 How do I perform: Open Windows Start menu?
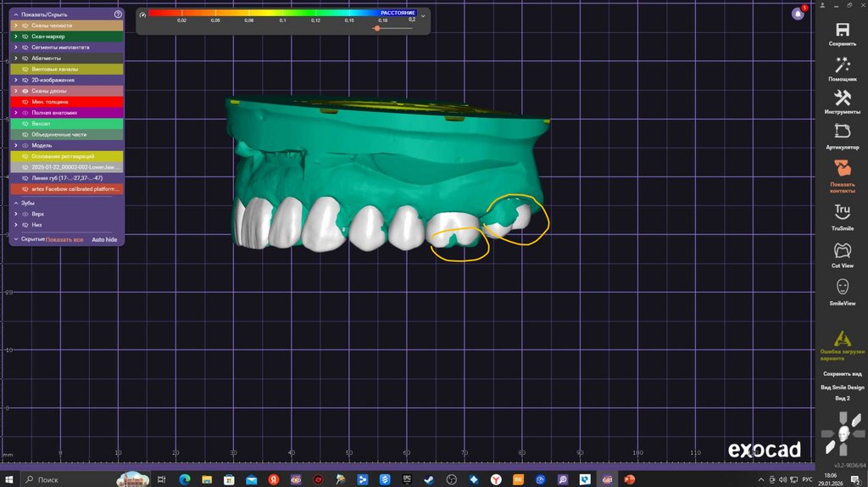(8, 479)
